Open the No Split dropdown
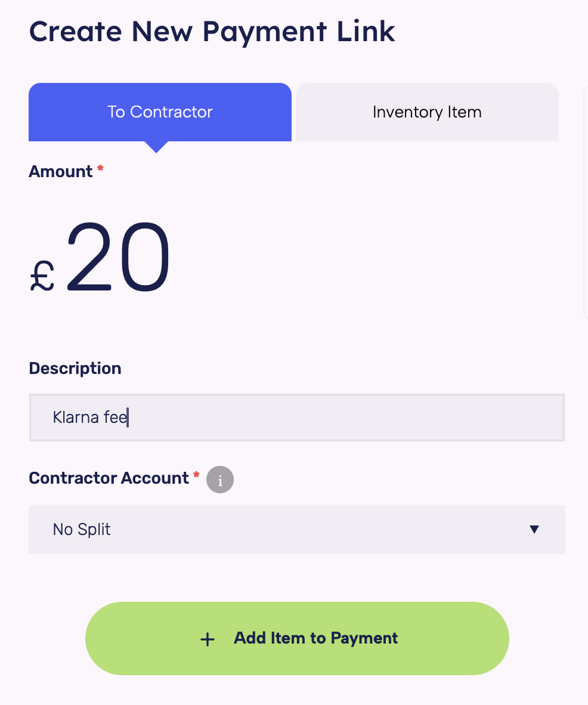Viewport: 588px width, 705px height. point(296,530)
